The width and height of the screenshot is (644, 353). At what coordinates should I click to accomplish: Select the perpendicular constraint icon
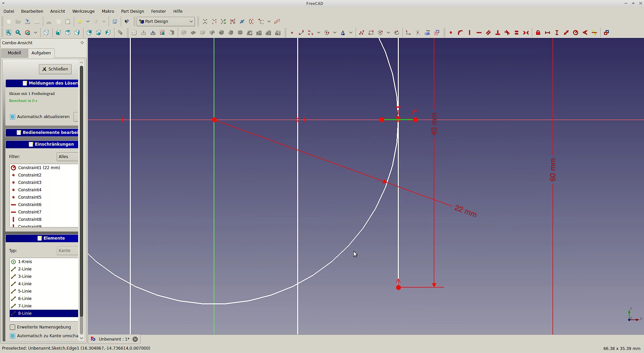pos(498,33)
